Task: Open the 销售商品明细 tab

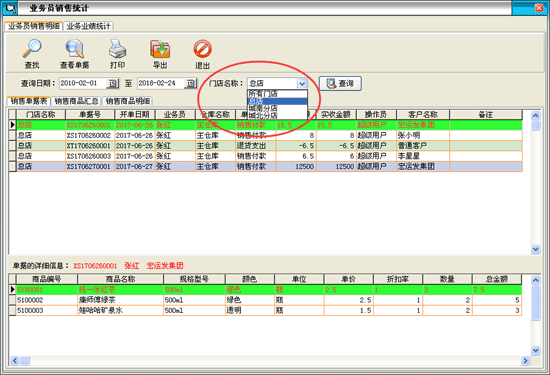Action: point(128,101)
